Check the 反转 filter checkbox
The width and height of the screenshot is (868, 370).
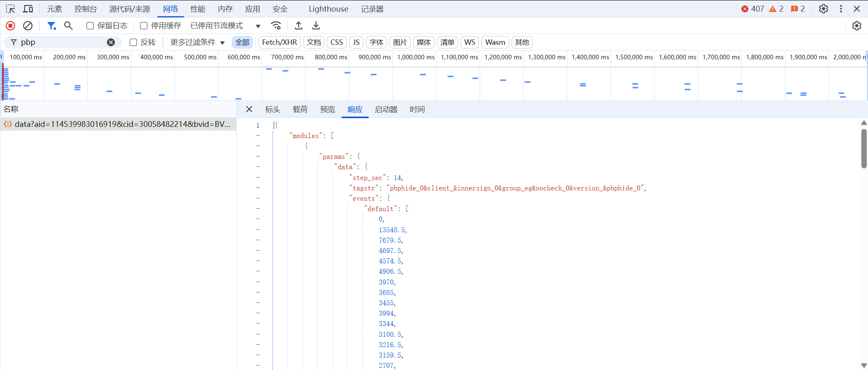pyautogui.click(x=133, y=42)
